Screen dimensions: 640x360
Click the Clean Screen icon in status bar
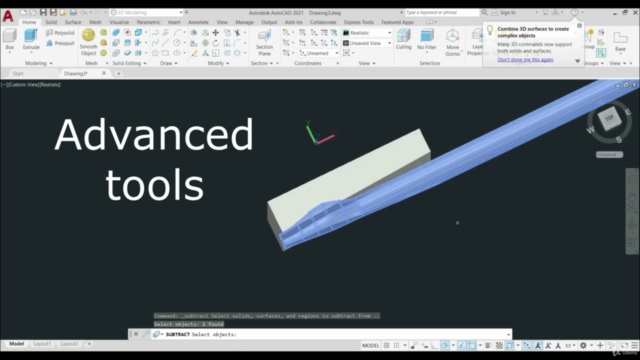pos(624,345)
